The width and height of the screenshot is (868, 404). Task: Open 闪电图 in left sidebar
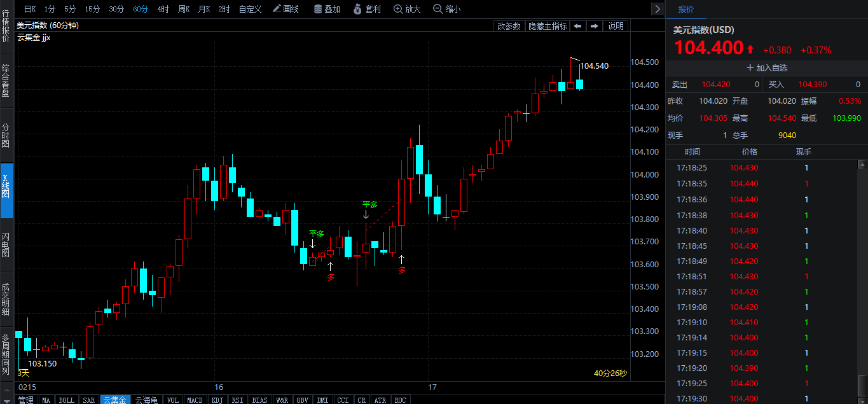click(x=6, y=245)
